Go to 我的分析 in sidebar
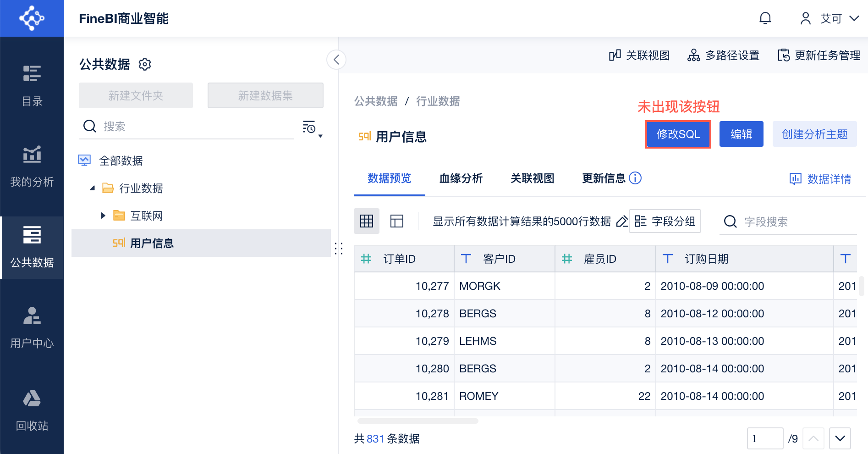The height and width of the screenshot is (454, 868). click(32, 166)
